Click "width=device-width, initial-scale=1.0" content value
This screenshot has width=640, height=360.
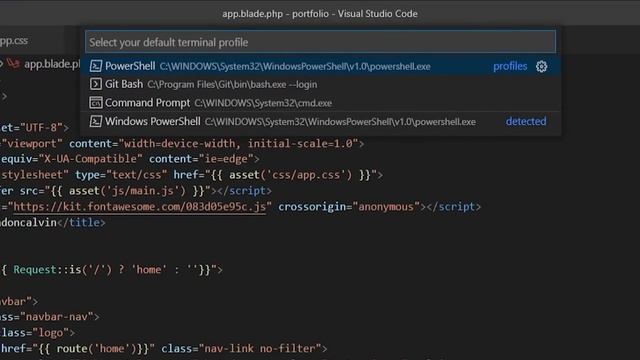(238, 144)
